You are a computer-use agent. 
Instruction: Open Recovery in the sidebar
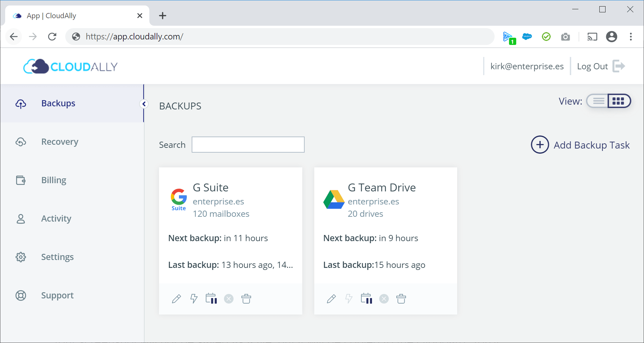(x=72, y=142)
